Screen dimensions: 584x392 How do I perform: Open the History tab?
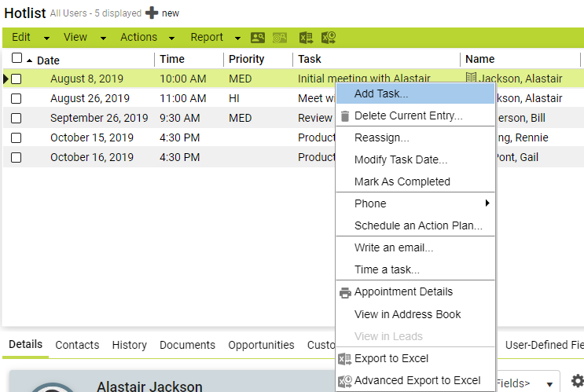(x=129, y=345)
